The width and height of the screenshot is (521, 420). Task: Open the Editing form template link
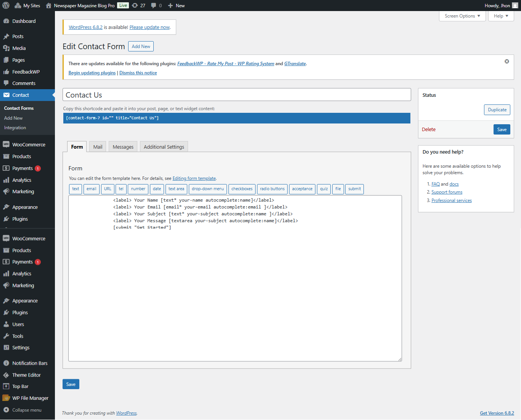194,178
